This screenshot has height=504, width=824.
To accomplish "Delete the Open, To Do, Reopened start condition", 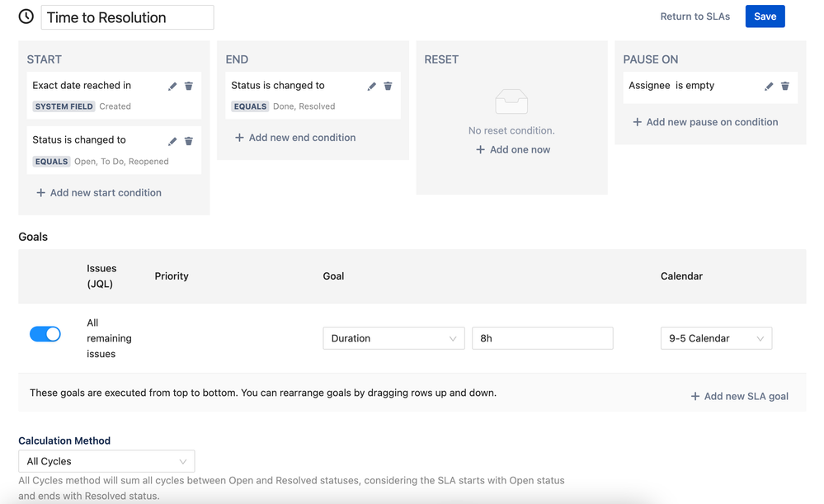I will pyautogui.click(x=189, y=141).
